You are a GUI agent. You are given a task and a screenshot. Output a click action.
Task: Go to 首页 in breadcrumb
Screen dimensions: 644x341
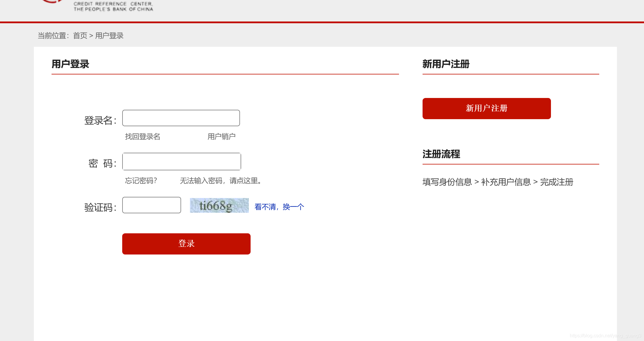pyautogui.click(x=80, y=36)
